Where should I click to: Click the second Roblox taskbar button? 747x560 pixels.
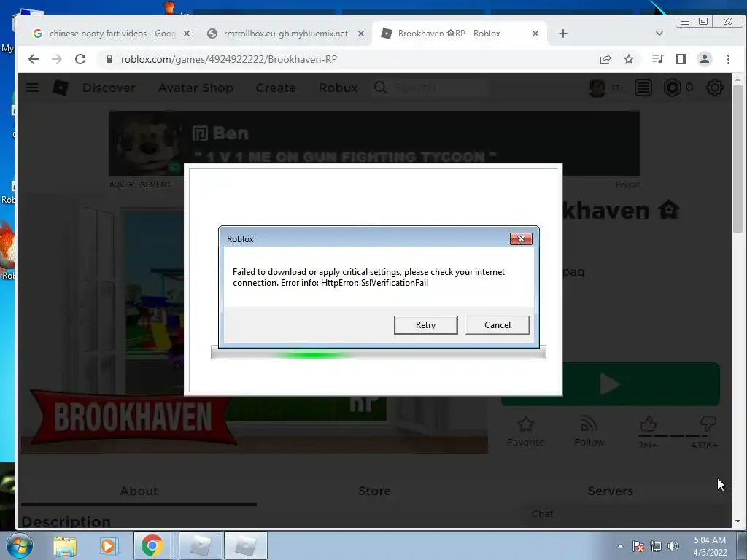tap(245, 545)
